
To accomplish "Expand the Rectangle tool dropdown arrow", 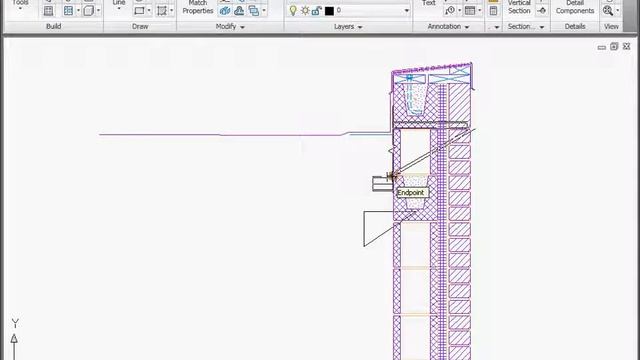I will [x=149, y=11].
